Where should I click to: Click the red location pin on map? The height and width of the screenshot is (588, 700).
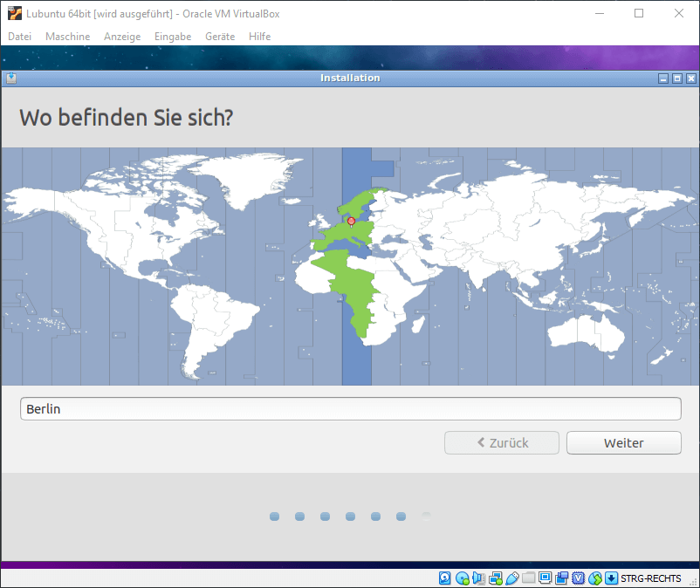(352, 222)
